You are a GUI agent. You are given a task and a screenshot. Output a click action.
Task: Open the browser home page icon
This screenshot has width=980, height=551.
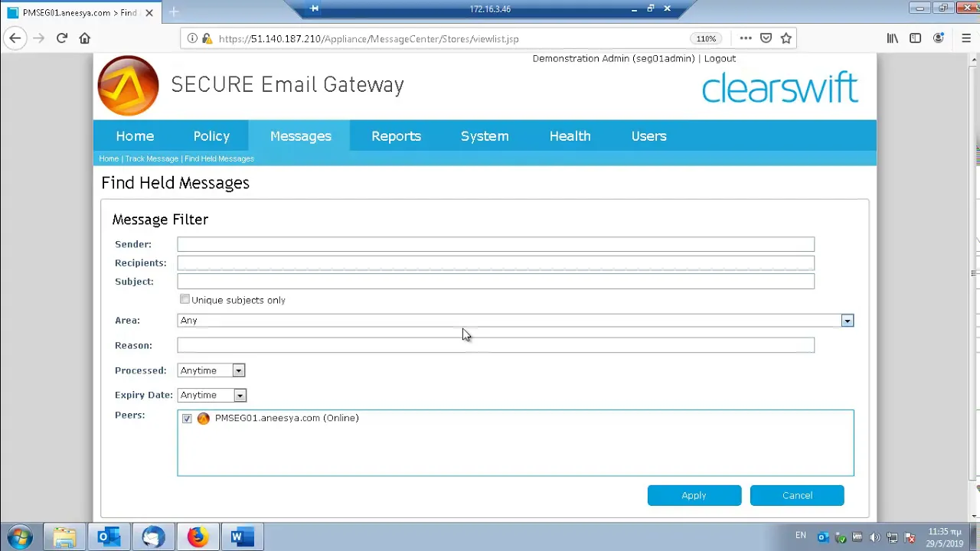pyautogui.click(x=85, y=38)
